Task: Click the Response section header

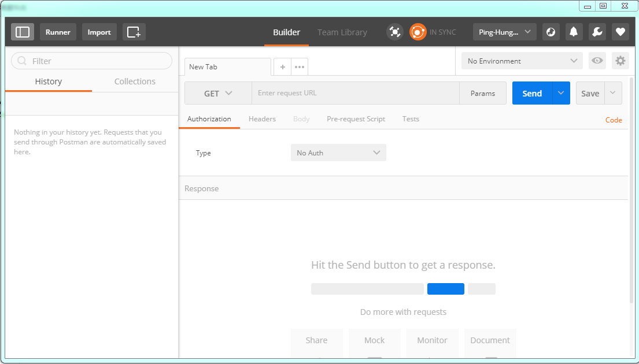Action: pos(404,188)
